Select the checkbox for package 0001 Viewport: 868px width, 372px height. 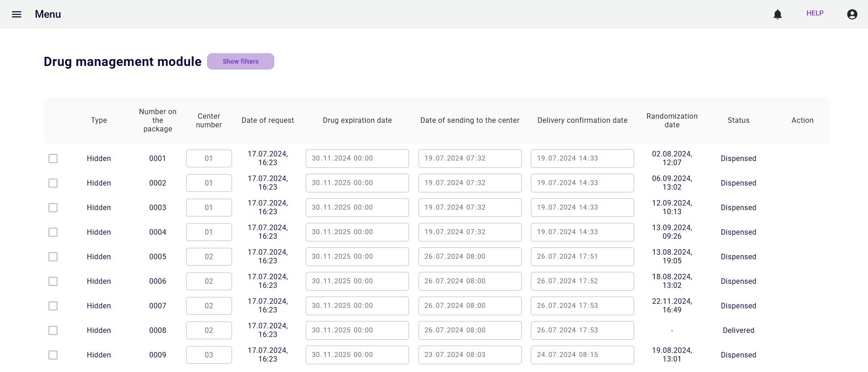(53, 158)
